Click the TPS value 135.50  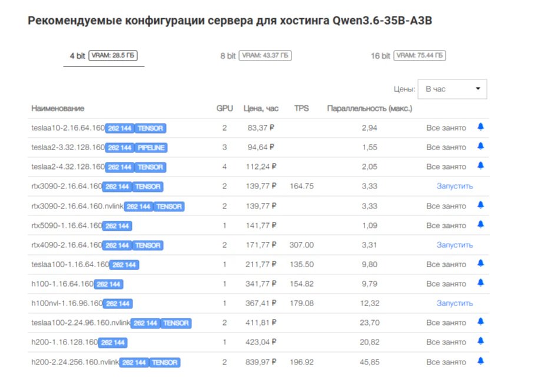pyautogui.click(x=302, y=264)
